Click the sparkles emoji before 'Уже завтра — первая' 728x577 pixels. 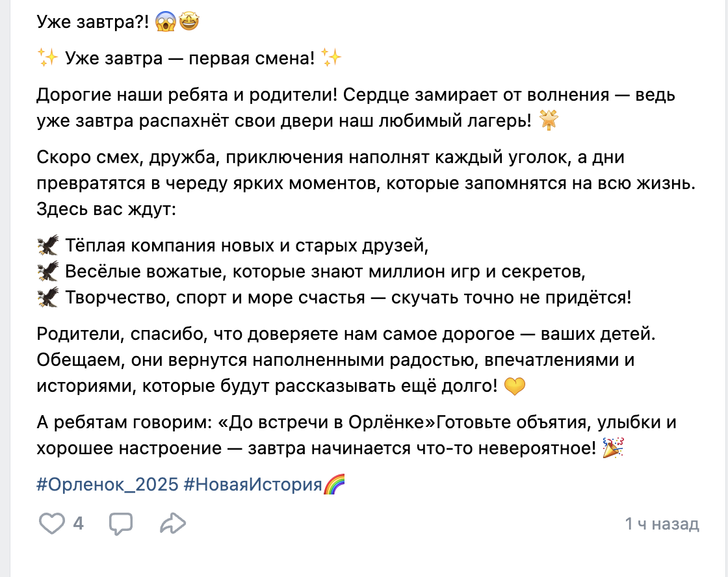tap(48, 58)
